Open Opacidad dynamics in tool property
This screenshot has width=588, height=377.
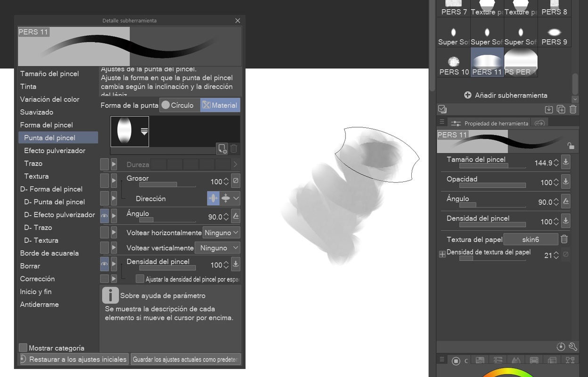(x=566, y=181)
